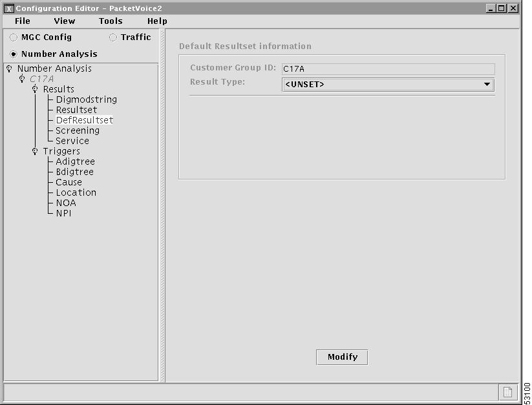Viewport: 532px width, 405px height.
Task: Select the MGC Config radio button
Action: (14, 37)
